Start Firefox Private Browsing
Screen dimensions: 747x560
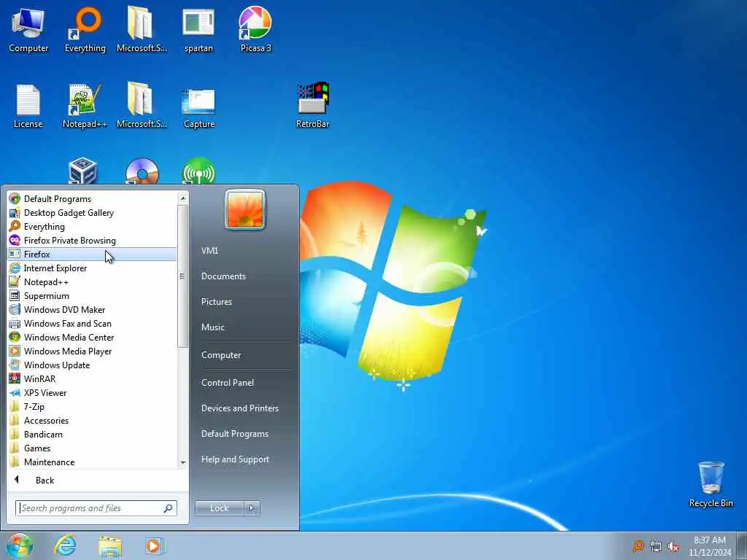point(93,241)
